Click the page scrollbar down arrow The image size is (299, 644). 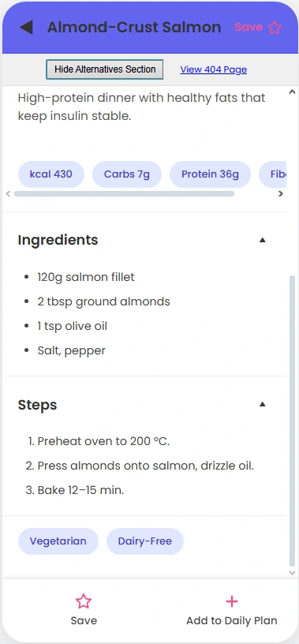[292, 572]
